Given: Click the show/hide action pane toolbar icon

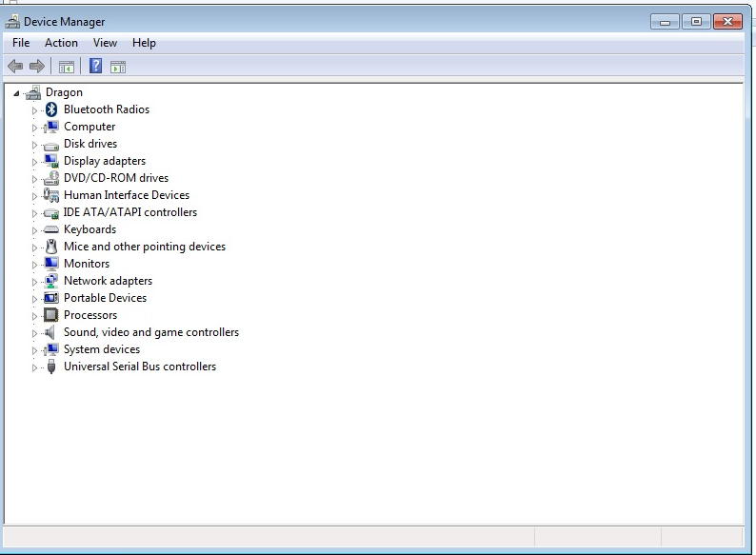Looking at the screenshot, I should 118,67.
